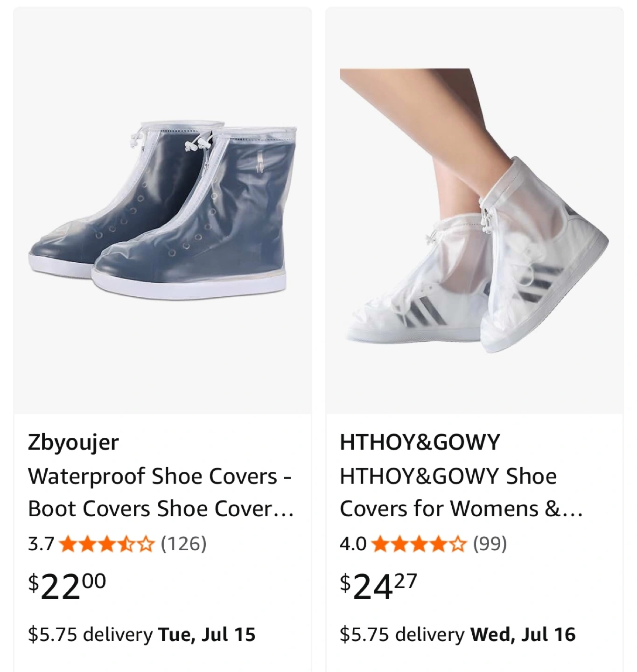
Task: Click the $22.00 price
Action: [x=67, y=586]
